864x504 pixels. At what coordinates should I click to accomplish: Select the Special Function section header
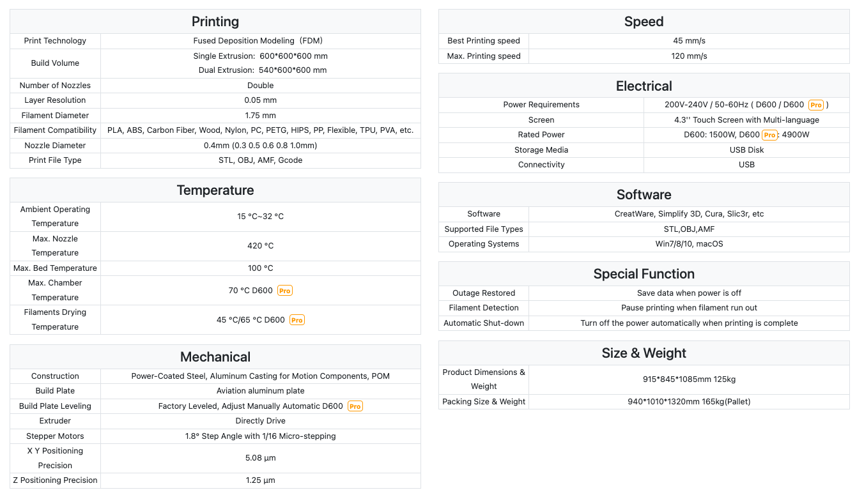644,274
